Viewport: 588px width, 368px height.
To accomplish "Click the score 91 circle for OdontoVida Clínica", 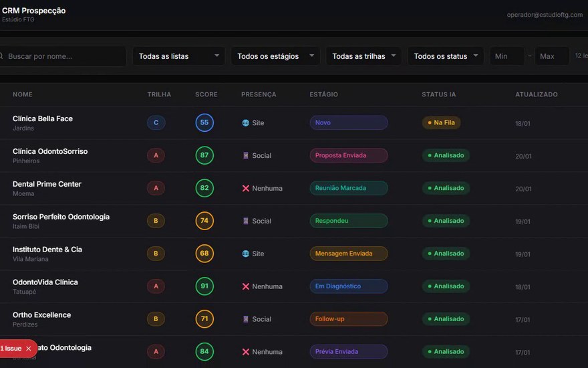I will [204, 286].
